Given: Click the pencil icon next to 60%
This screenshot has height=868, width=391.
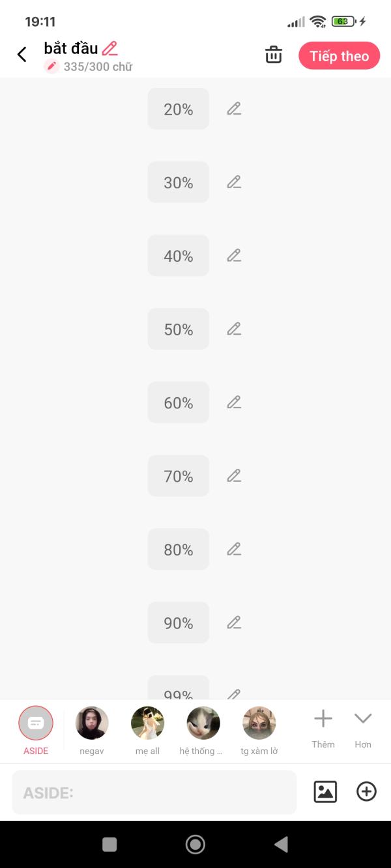Looking at the screenshot, I should (234, 402).
